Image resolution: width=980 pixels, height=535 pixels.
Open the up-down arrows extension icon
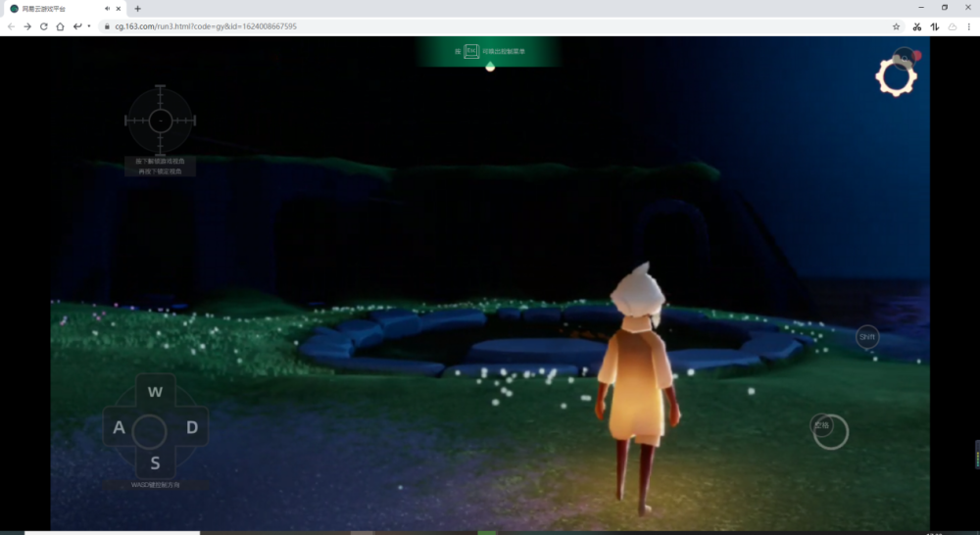(x=934, y=26)
